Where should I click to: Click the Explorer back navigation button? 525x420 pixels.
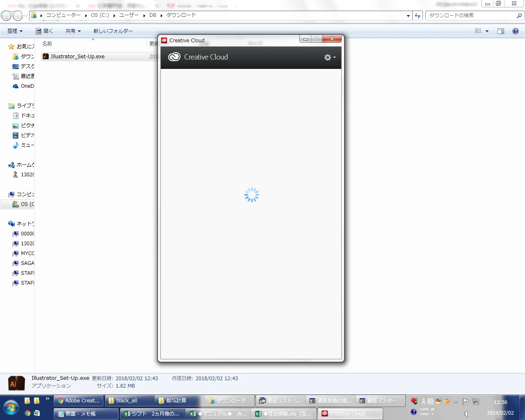(6, 16)
